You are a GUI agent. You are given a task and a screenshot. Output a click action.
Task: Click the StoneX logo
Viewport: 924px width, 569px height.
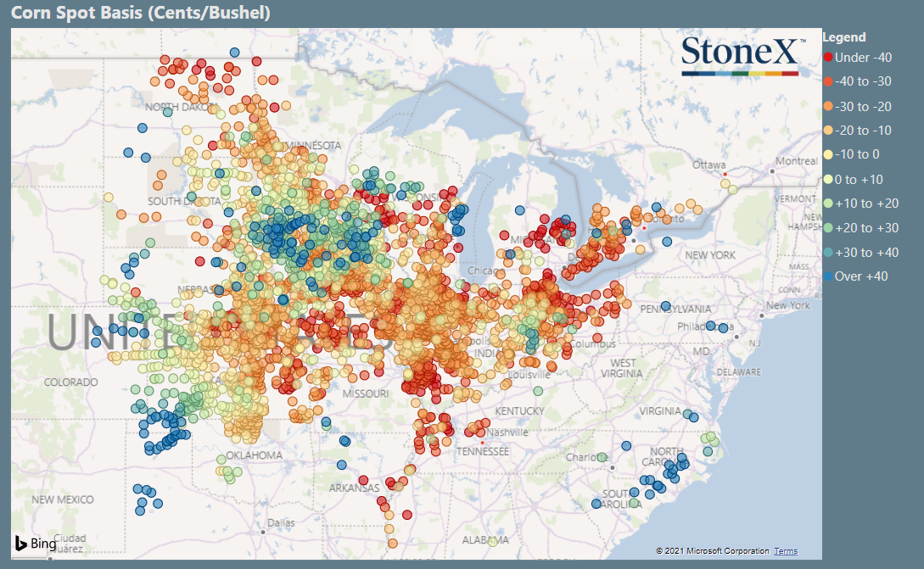point(742,55)
